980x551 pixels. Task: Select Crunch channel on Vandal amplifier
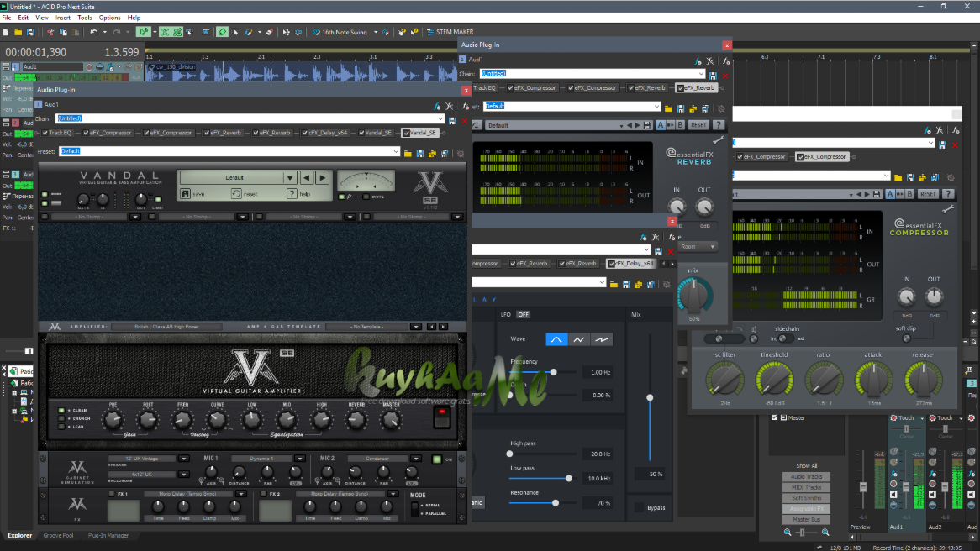61,418
